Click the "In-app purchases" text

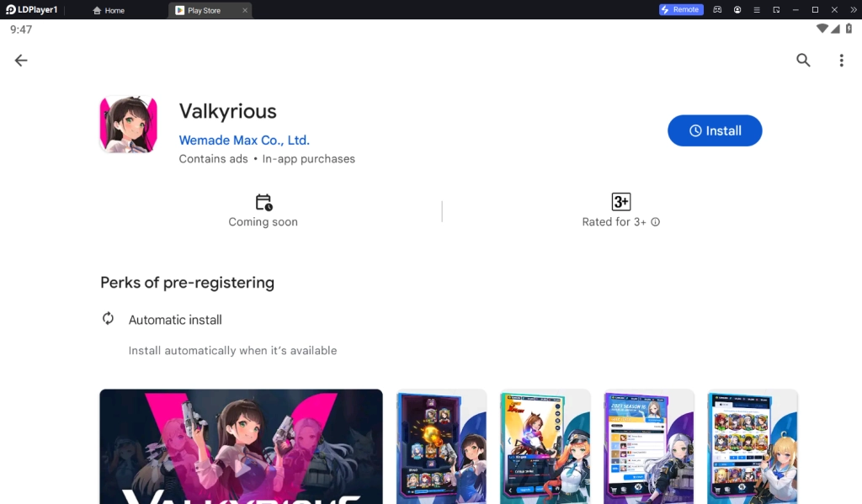(x=308, y=159)
